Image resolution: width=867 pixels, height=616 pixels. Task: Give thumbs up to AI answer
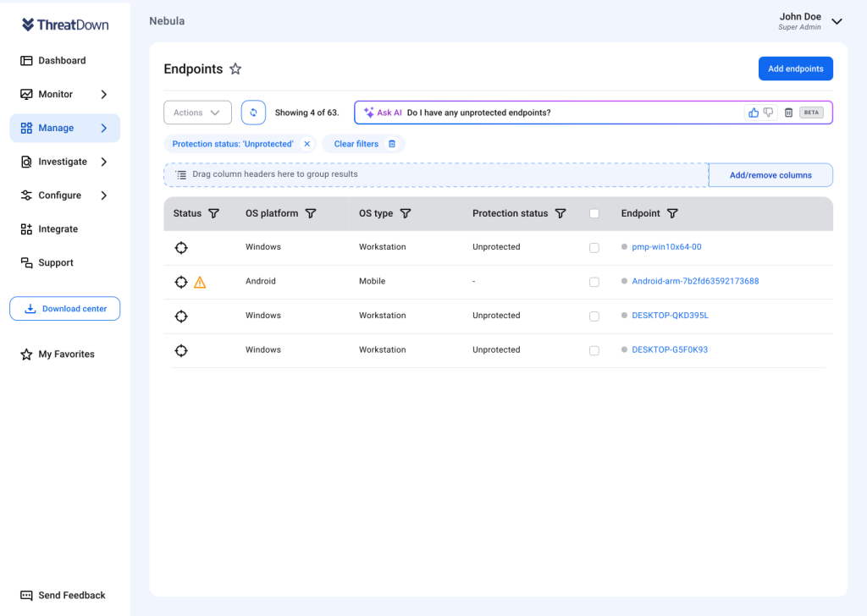coord(754,113)
